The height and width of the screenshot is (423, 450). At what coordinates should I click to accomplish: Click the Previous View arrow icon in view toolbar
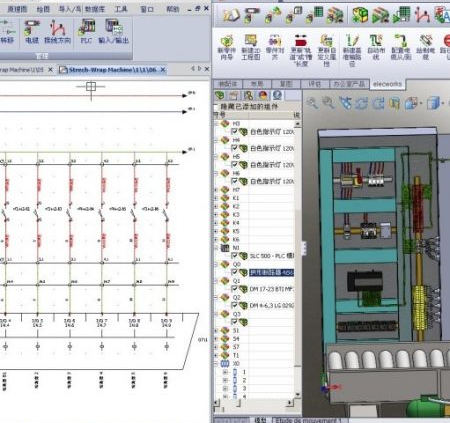[x=345, y=103]
